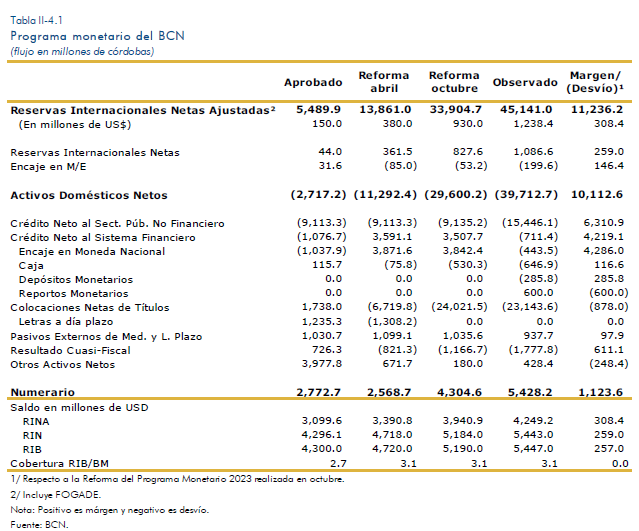
Task: Select row label 'Letras a día plazo'
Action: pos(66,322)
